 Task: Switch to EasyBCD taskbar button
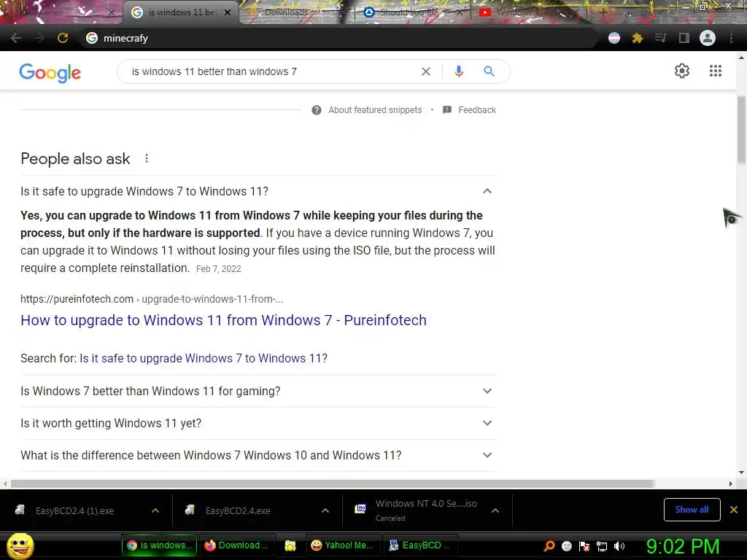tap(421, 545)
